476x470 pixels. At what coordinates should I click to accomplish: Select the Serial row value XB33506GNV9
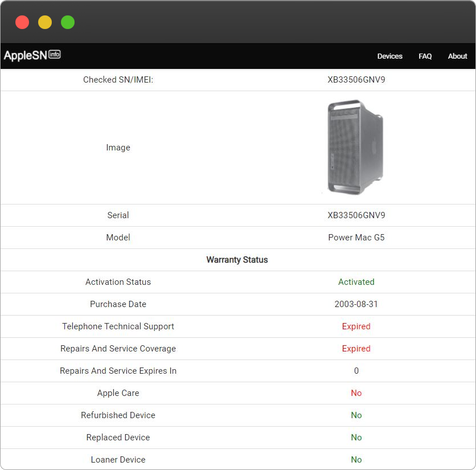point(356,215)
